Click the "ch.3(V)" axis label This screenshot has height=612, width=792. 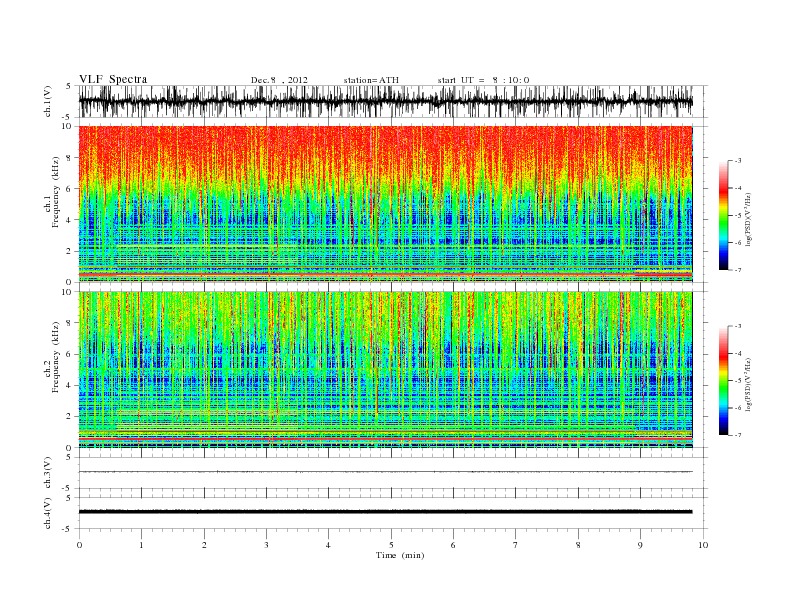click(47, 473)
